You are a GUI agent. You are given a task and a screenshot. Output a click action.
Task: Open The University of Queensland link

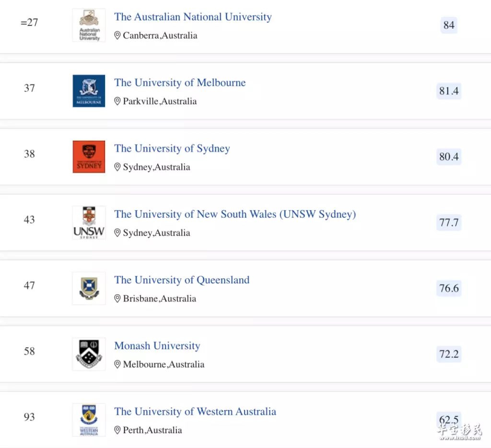click(x=182, y=280)
